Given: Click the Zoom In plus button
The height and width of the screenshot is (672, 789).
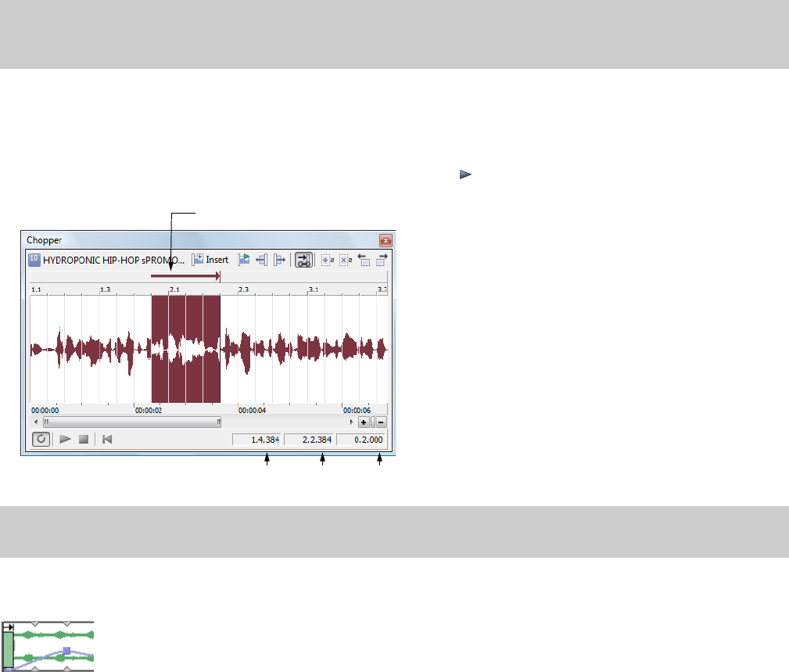Looking at the screenshot, I should (364, 422).
